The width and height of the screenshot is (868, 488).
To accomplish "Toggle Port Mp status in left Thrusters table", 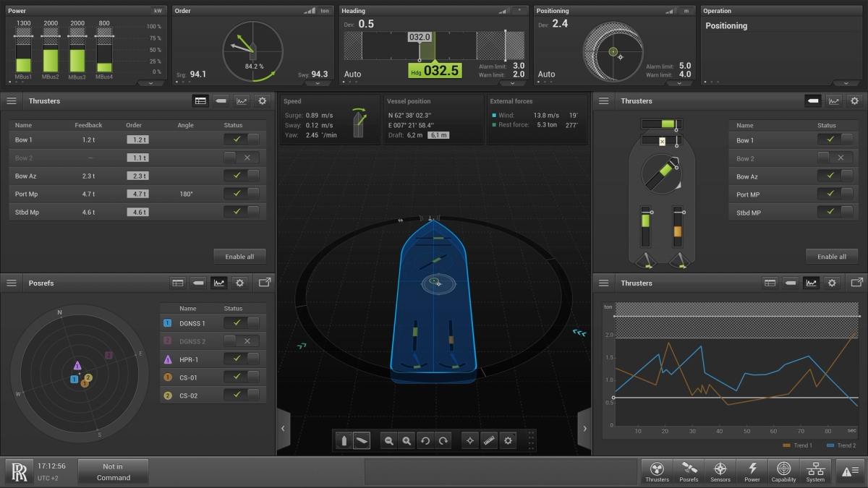I will (x=242, y=193).
